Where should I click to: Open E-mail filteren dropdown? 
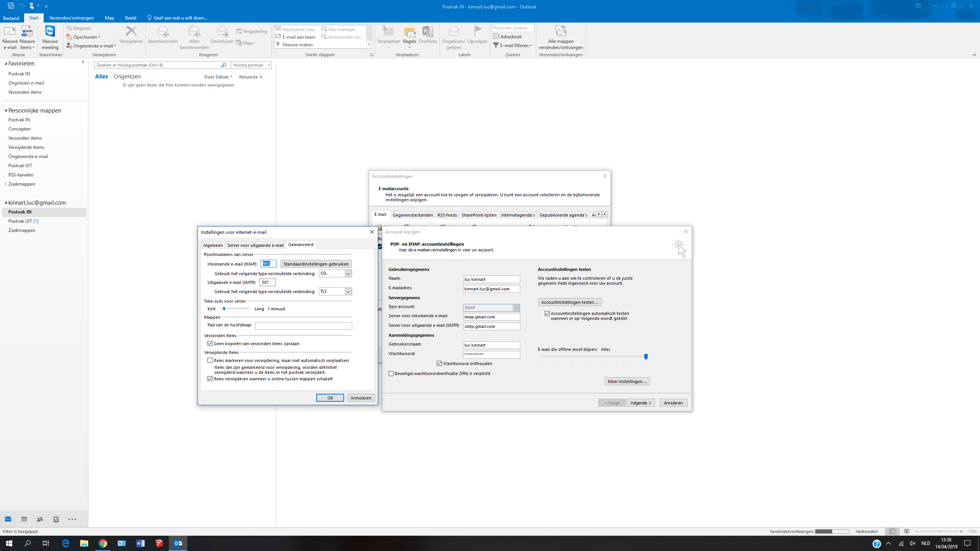[513, 46]
